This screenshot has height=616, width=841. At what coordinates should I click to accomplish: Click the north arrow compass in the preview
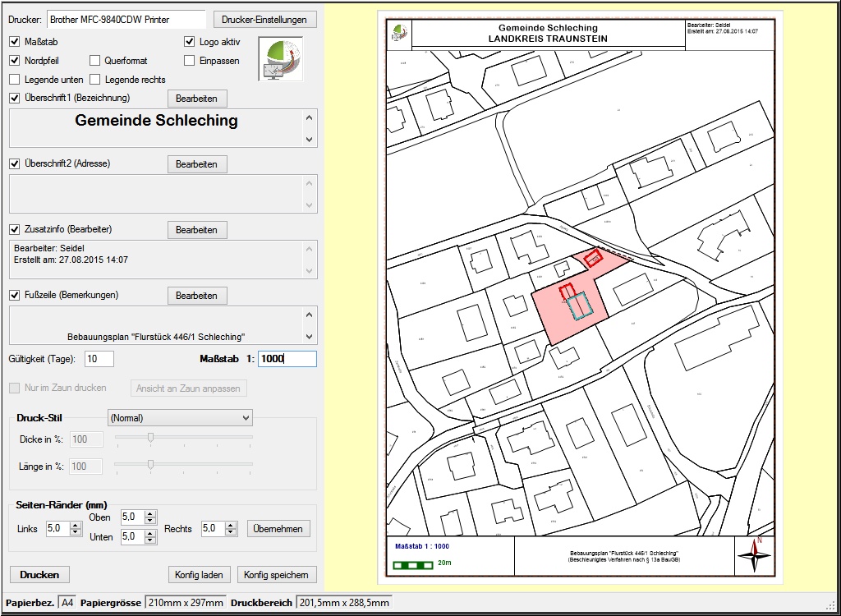(x=754, y=555)
